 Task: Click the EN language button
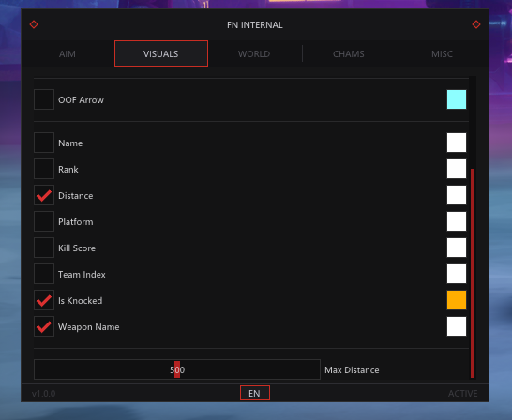click(x=255, y=393)
